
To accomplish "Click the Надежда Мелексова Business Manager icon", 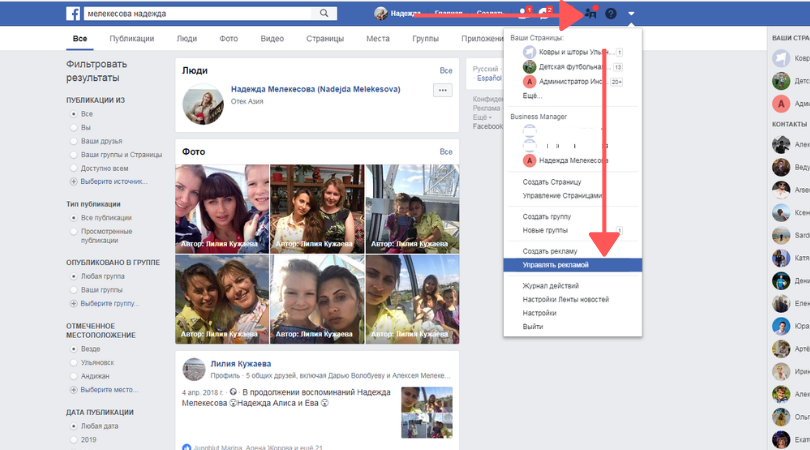I will [x=529, y=161].
